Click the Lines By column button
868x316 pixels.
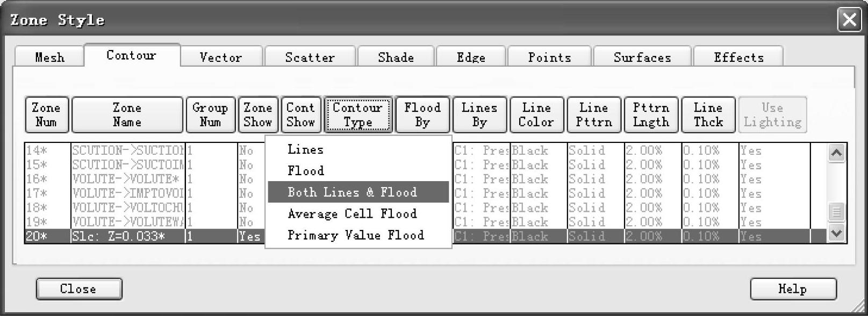(x=479, y=114)
